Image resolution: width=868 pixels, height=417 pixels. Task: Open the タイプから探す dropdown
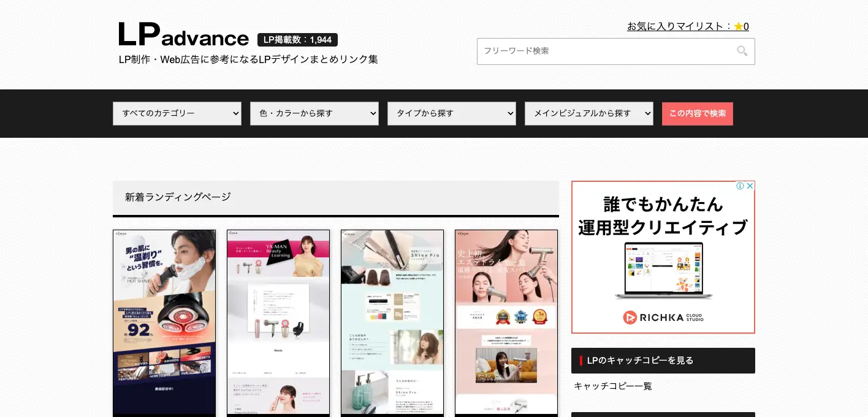tap(452, 113)
